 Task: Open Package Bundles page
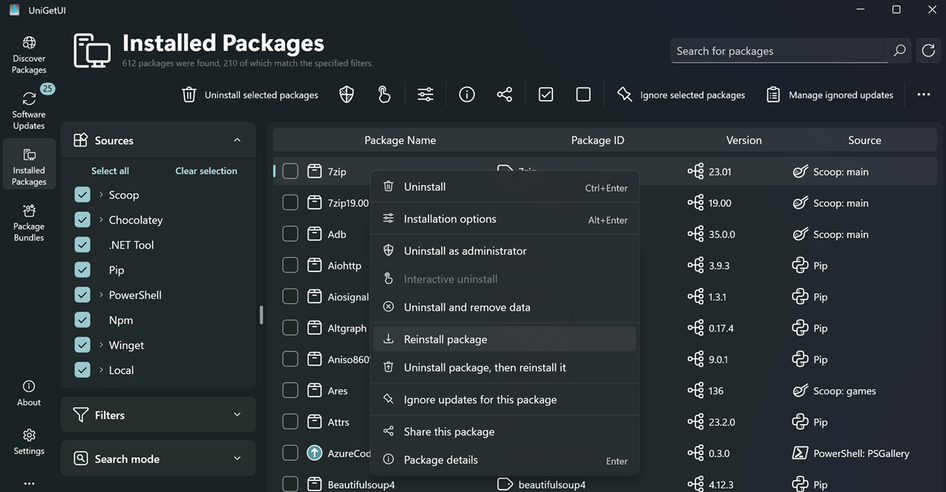pos(29,223)
